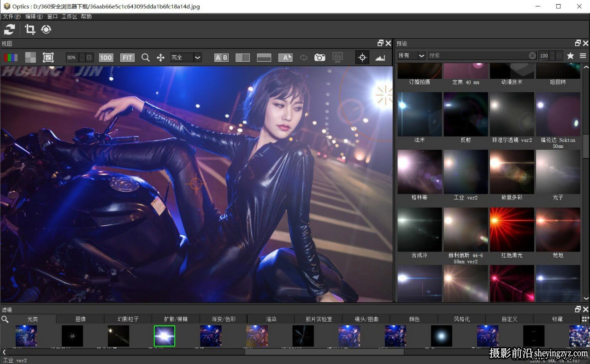Select the 工业 ver2 preset thumbnail
The width and height of the screenshot is (590, 364).
[x=466, y=172]
